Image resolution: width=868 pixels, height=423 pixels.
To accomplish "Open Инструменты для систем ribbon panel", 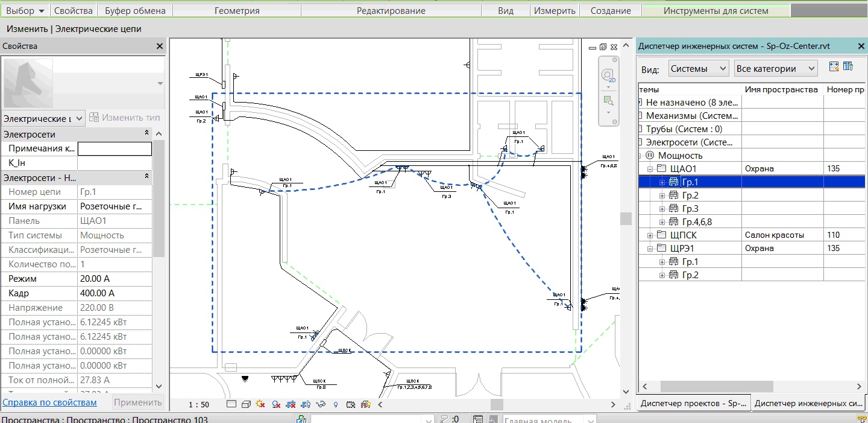I will (716, 10).
